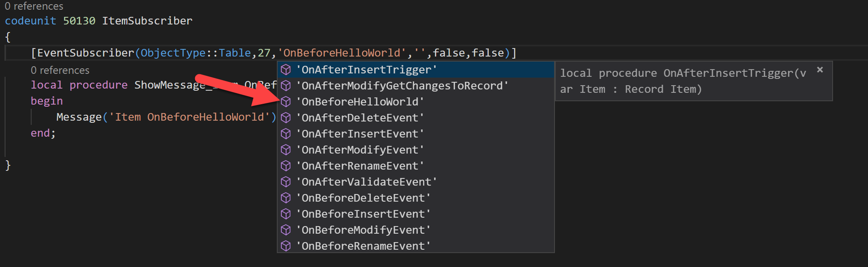
Task: Choose 'OnAfterInsertEvent' in the suggestion dropdown
Action: coord(360,133)
